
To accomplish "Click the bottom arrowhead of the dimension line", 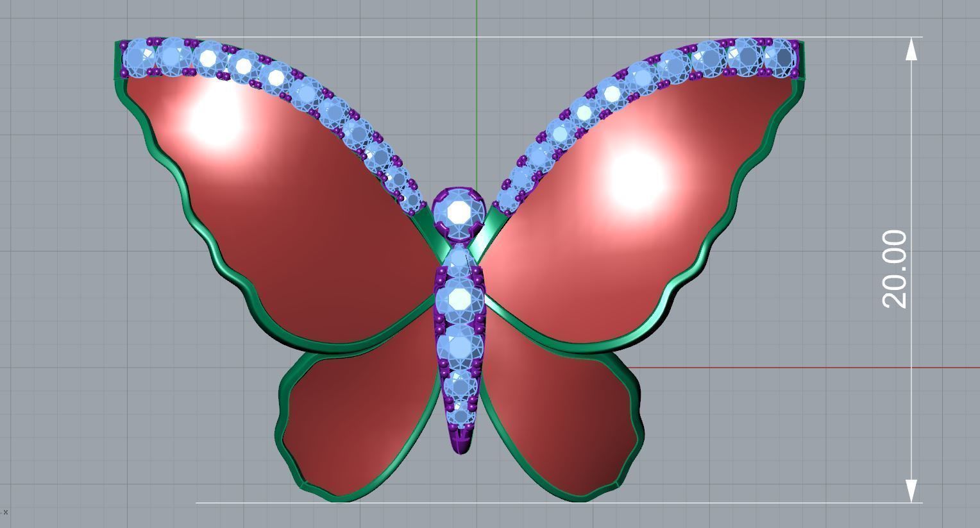I will [911, 491].
